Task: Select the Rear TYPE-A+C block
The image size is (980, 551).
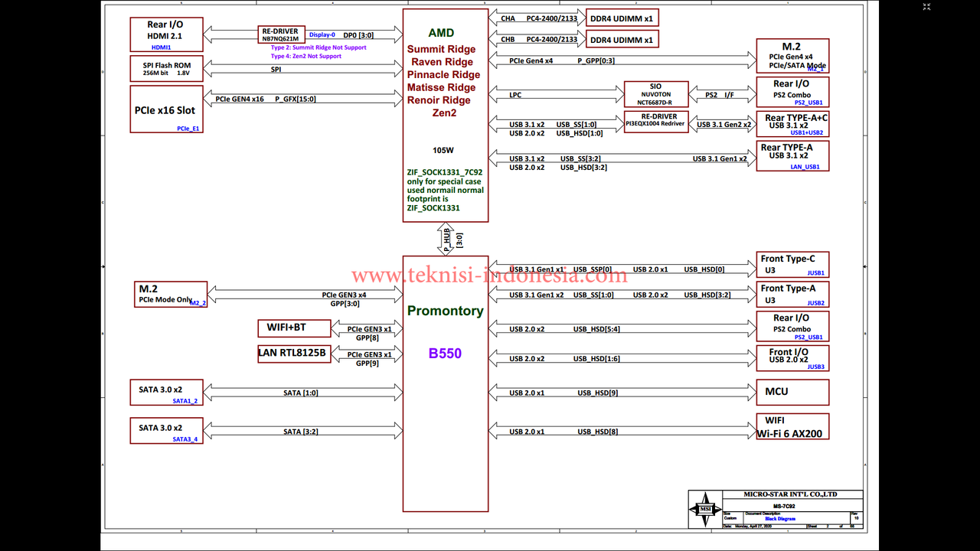Action: 792,125
